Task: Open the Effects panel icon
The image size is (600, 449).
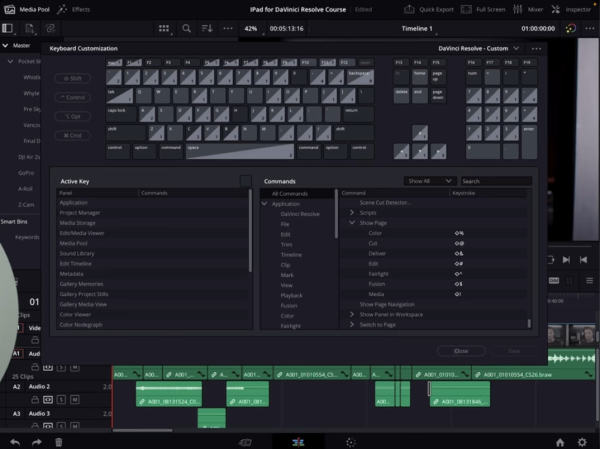Action: 62,10
